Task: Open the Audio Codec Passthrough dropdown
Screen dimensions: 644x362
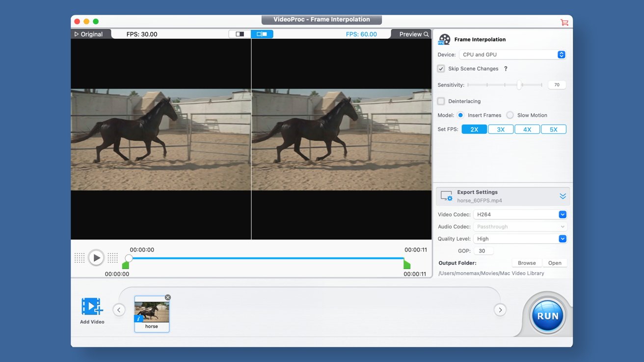Action: tap(520, 227)
